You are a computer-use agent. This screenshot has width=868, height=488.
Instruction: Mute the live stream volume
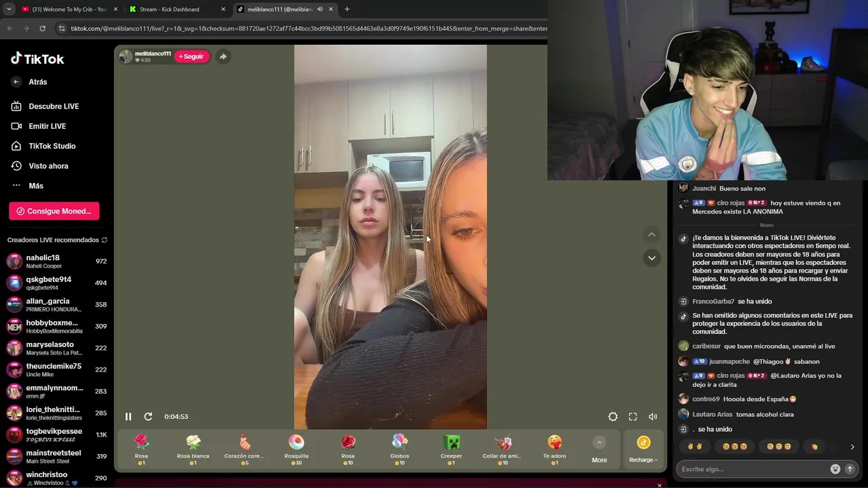(653, 417)
